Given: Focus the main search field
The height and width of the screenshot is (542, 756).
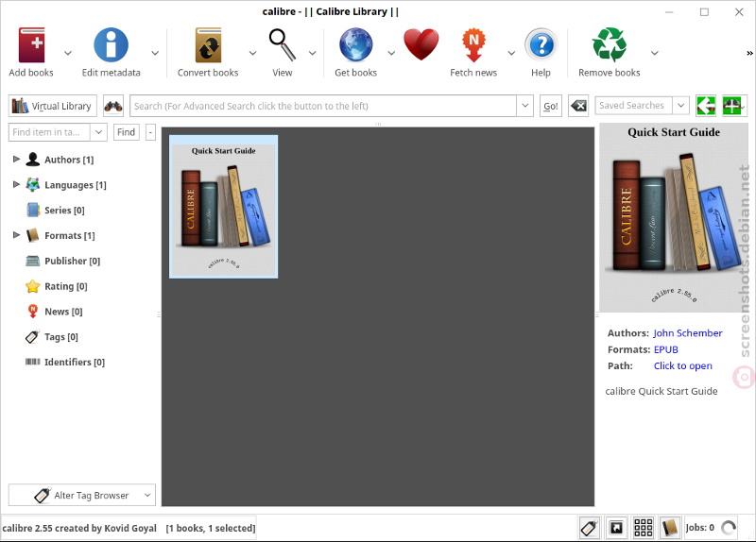Looking at the screenshot, I should [323, 106].
